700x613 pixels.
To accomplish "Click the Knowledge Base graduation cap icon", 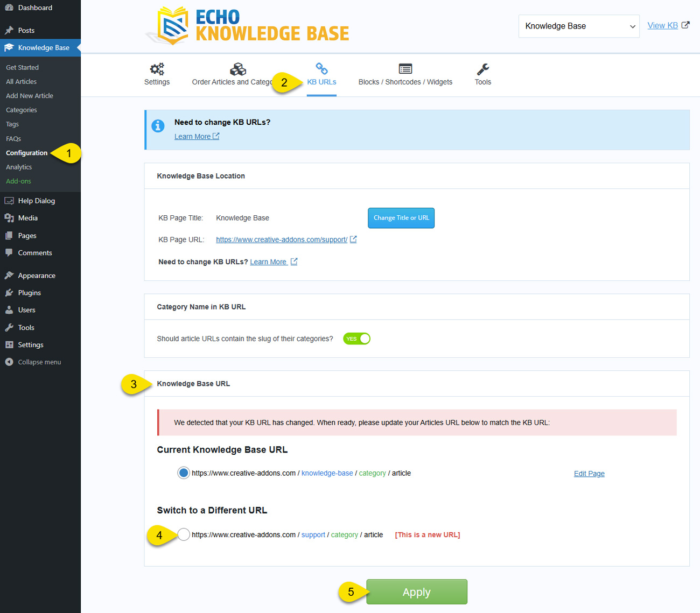I will pyautogui.click(x=9, y=47).
